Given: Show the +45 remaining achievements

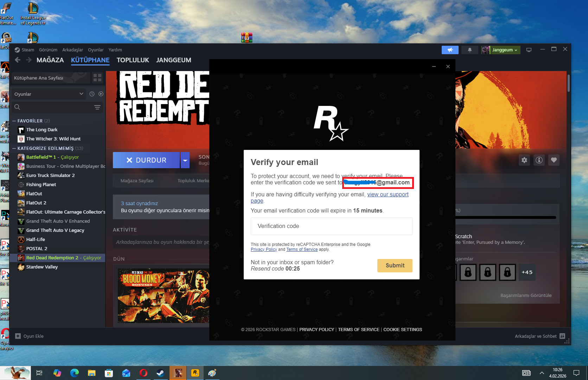Looking at the screenshot, I should (x=527, y=272).
